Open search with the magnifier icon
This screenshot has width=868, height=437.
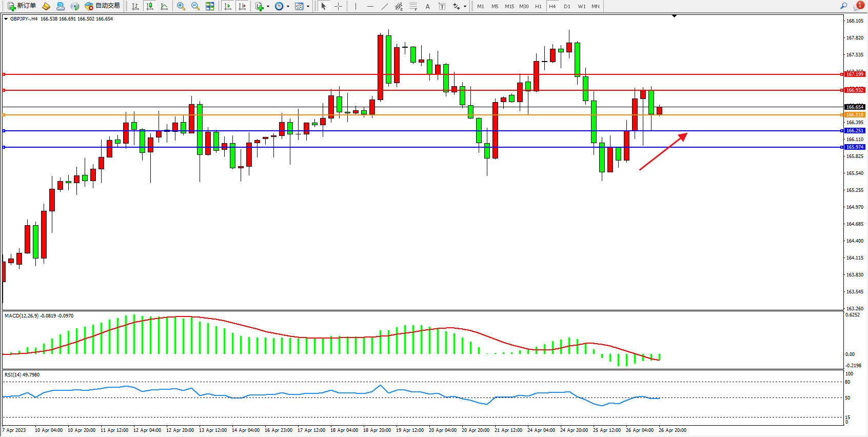pos(843,6)
